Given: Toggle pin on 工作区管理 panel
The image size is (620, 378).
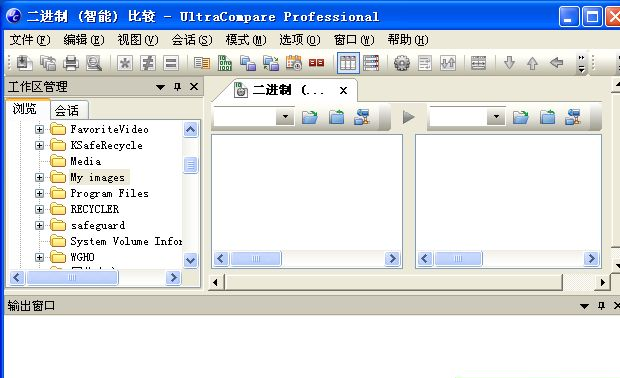Looking at the screenshot, I should [178, 87].
